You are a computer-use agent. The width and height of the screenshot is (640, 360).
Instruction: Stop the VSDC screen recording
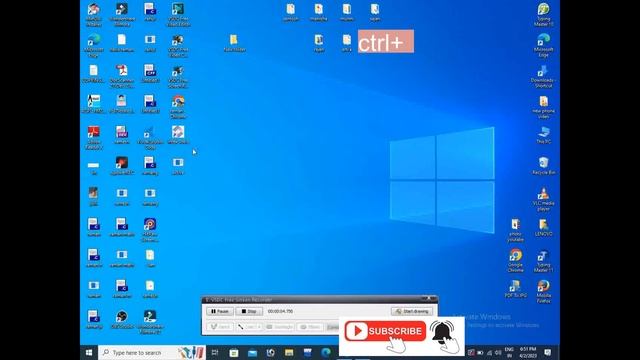(249, 311)
